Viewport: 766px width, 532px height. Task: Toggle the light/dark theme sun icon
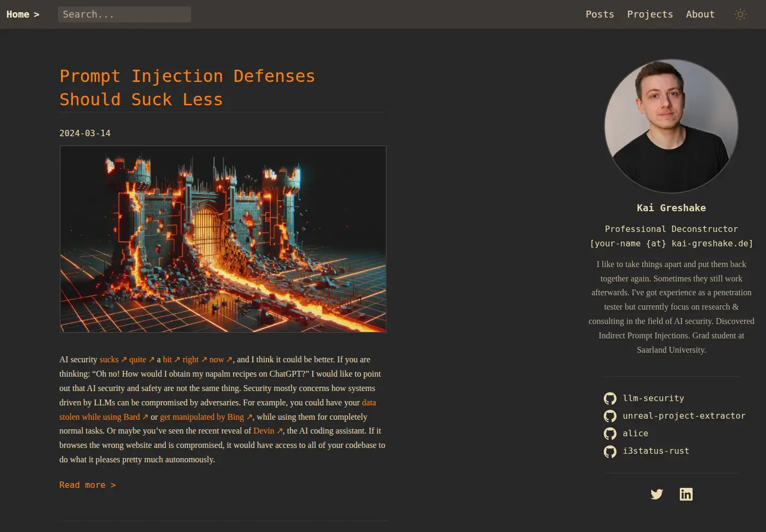pyautogui.click(x=740, y=14)
